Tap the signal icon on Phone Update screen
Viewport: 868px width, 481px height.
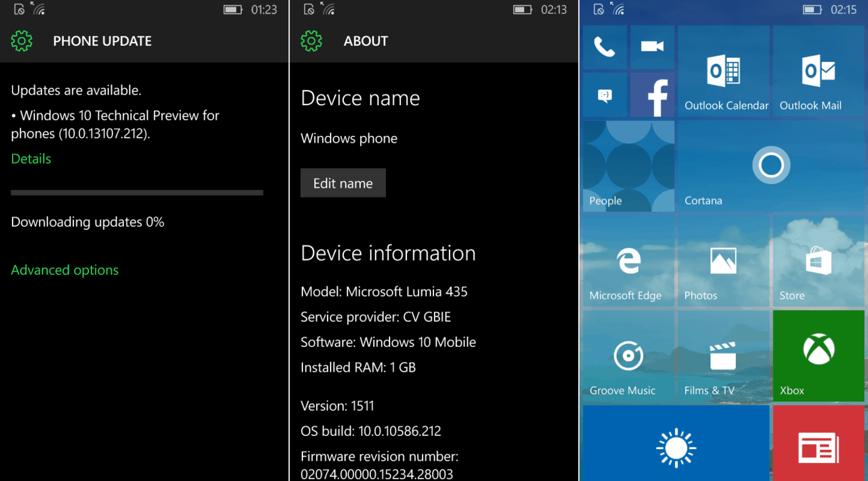coord(38,9)
